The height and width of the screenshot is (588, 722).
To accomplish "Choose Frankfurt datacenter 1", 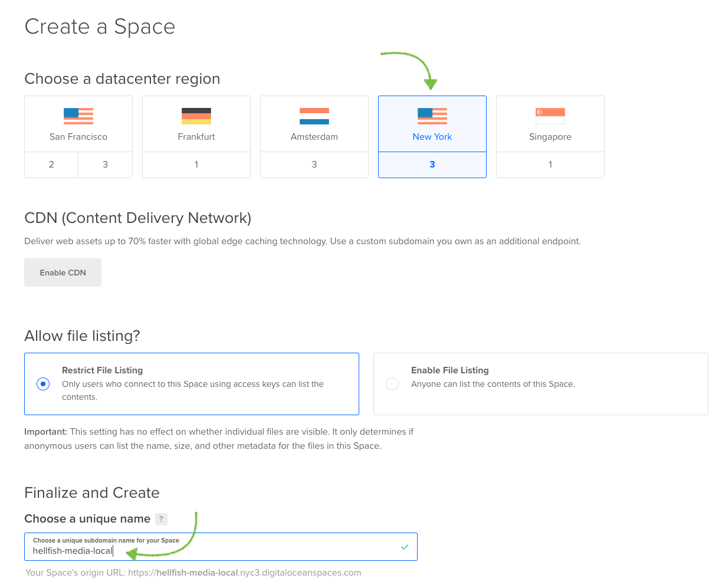I will point(196,165).
